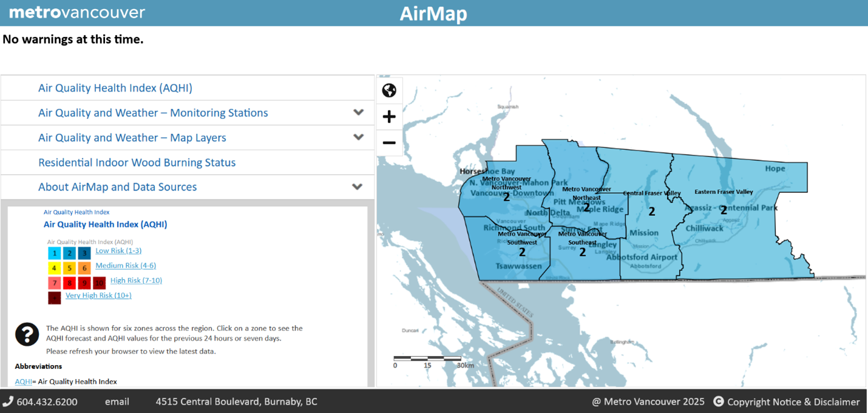This screenshot has width=868, height=413.
Task: Click the email link in the footer
Action: 117,401
